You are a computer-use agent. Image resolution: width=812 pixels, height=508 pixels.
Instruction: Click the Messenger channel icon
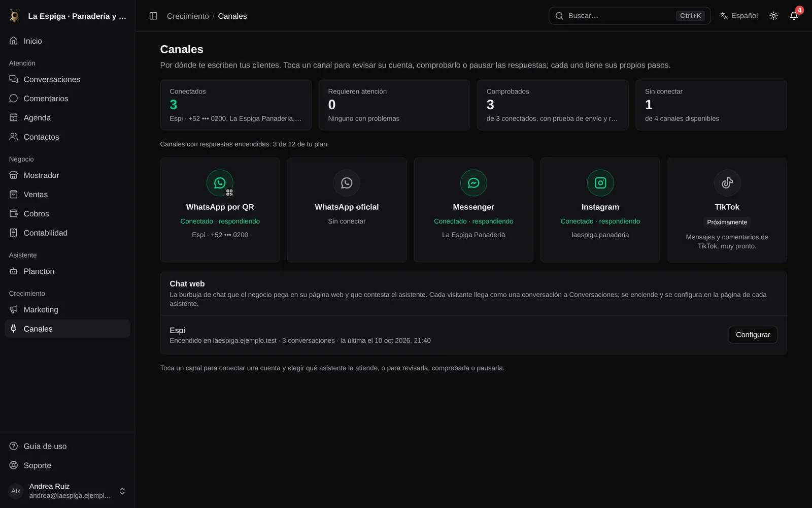click(473, 183)
